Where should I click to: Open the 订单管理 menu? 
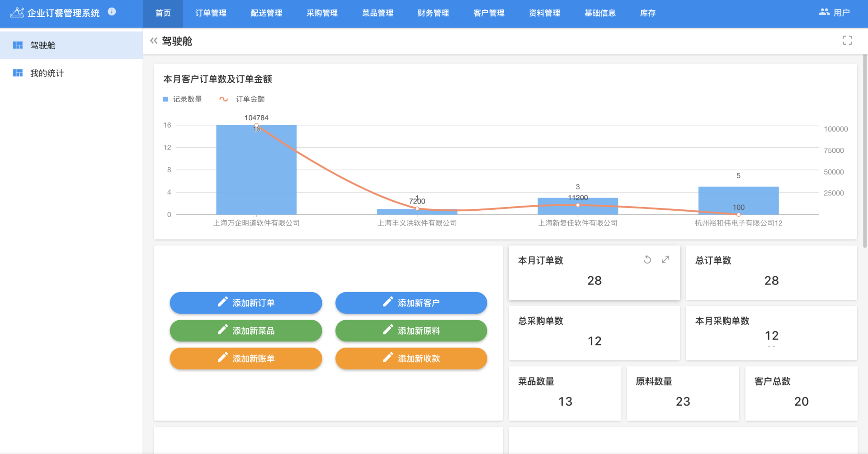click(x=211, y=13)
